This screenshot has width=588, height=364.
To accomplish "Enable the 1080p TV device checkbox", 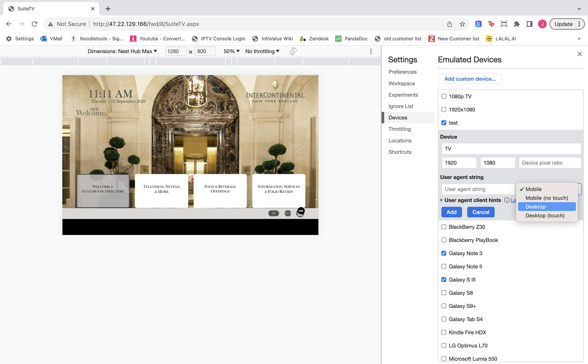I will (x=444, y=97).
